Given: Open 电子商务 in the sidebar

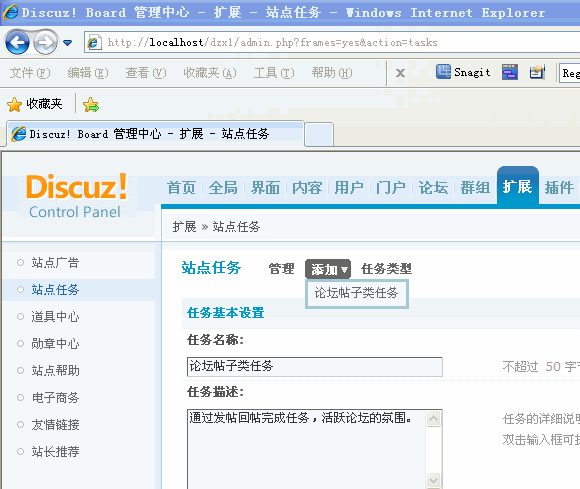Looking at the screenshot, I should coord(55,398).
